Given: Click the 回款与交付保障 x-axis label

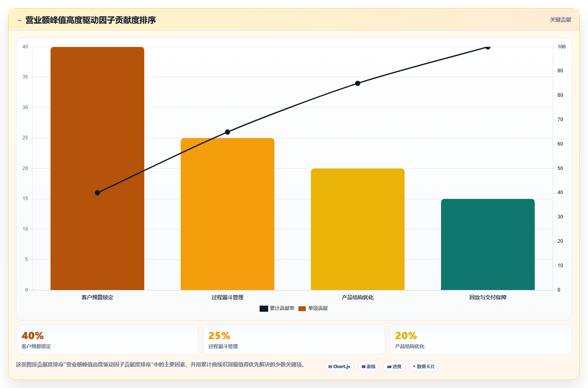Looking at the screenshot, I should (x=488, y=297).
